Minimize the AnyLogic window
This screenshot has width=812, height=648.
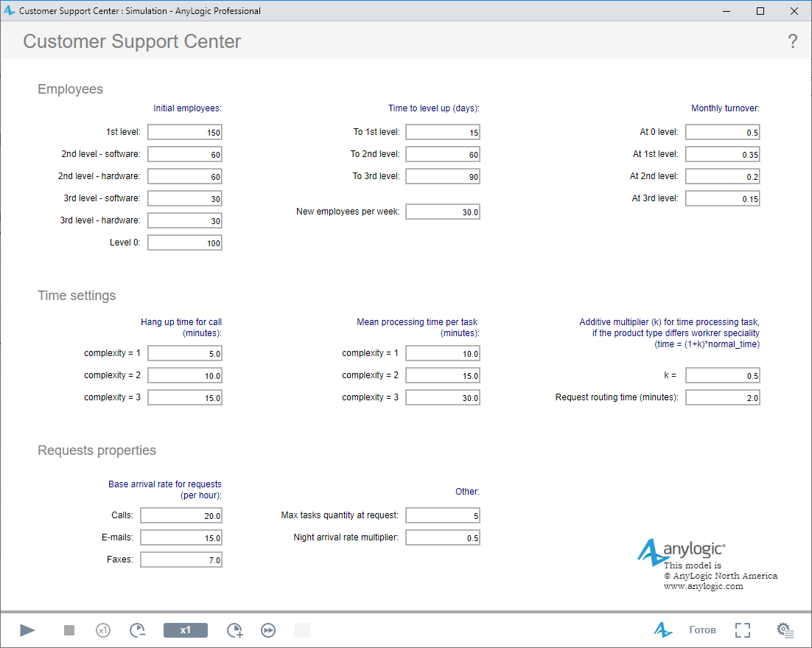(x=727, y=11)
